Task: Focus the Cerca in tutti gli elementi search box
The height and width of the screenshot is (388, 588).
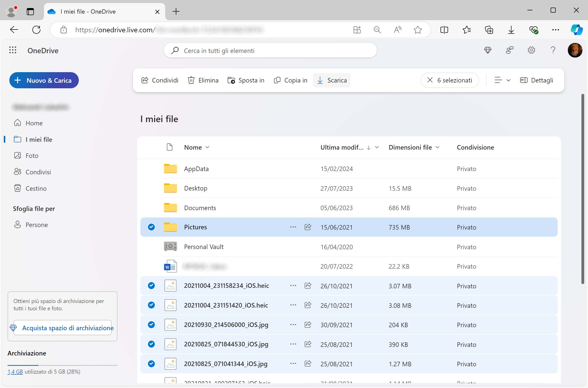Action: click(x=270, y=50)
